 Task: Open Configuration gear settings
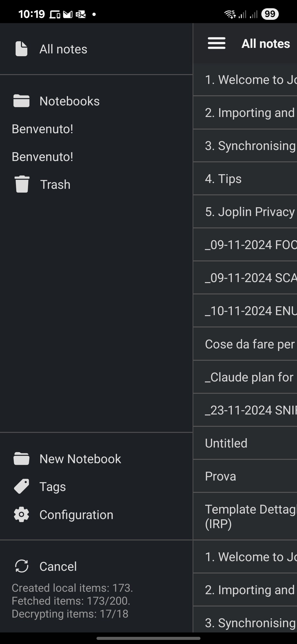pos(96,515)
